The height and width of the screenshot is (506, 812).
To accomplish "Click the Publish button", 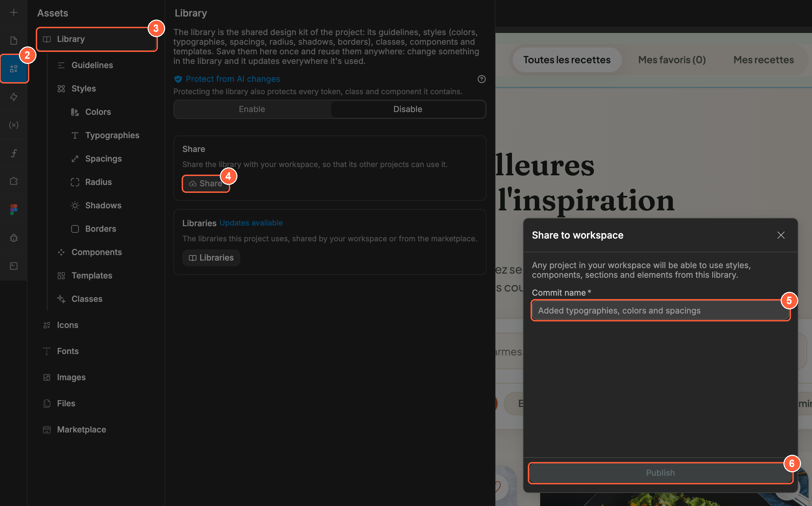I will point(660,473).
